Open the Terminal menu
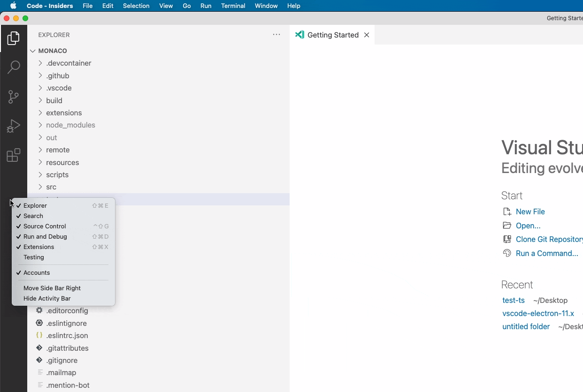Image resolution: width=583 pixels, height=392 pixels. click(x=233, y=6)
